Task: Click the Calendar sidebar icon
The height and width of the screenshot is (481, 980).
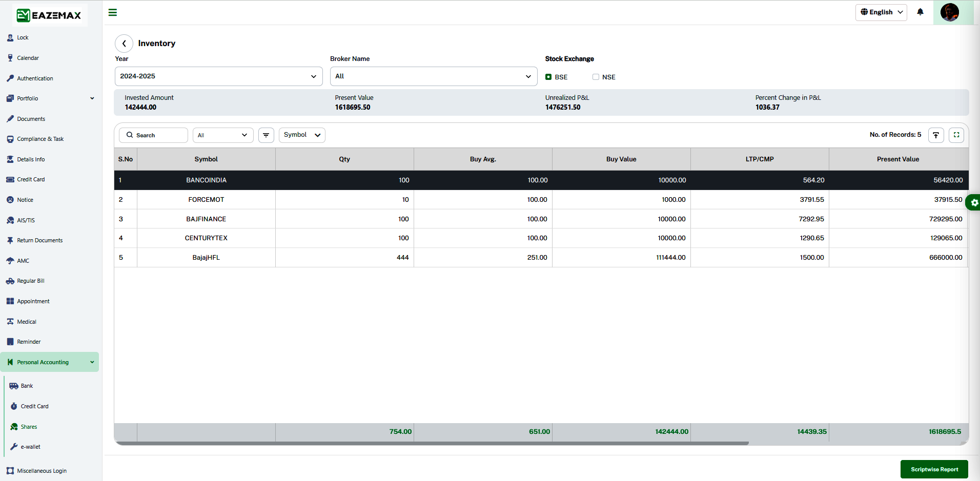Action: point(10,58)
